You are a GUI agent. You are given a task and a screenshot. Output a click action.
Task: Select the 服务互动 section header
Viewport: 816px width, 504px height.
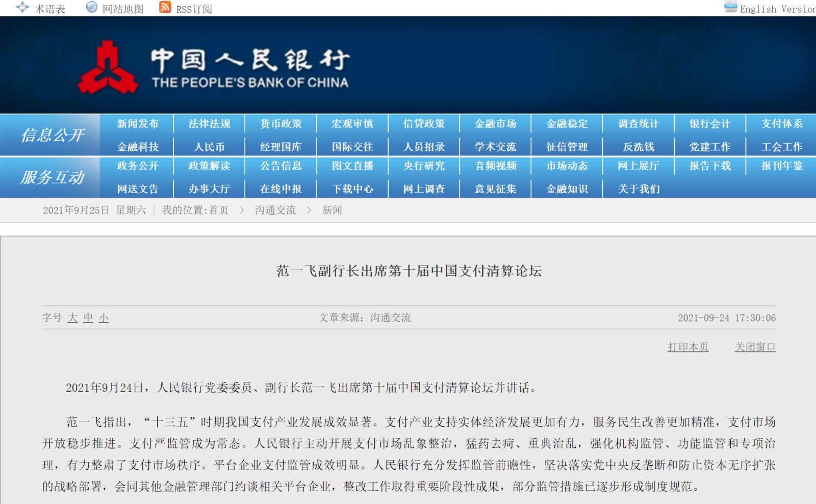pos(52,177)
